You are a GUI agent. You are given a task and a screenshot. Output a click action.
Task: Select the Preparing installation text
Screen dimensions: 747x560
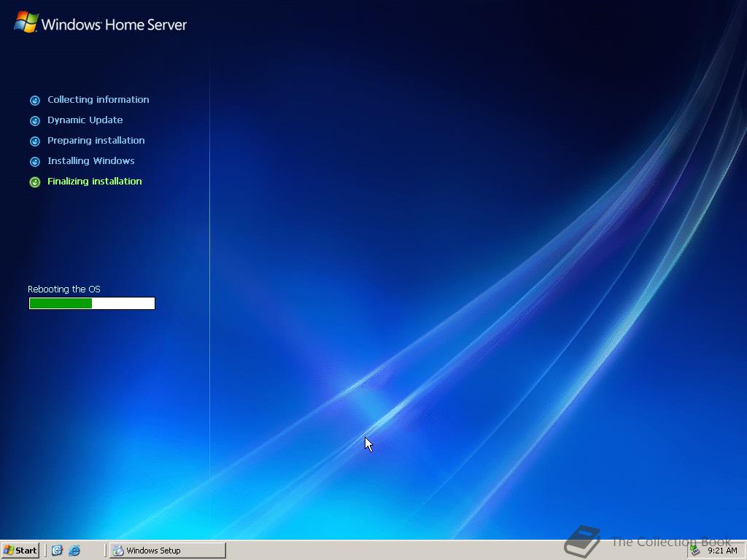click(x=96, y=141)
